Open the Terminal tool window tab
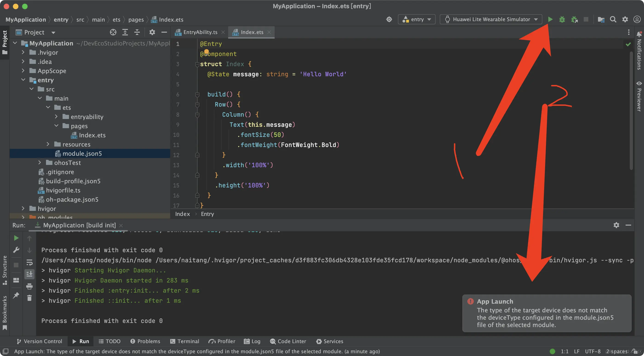The width and height of the screenshot is (644, 356). point(184,341)
